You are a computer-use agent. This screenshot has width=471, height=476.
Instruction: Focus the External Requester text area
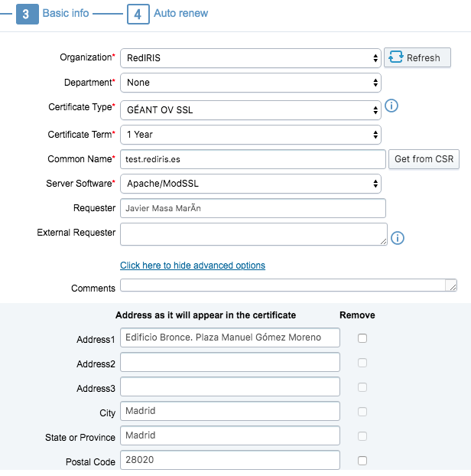pos(253,234)
